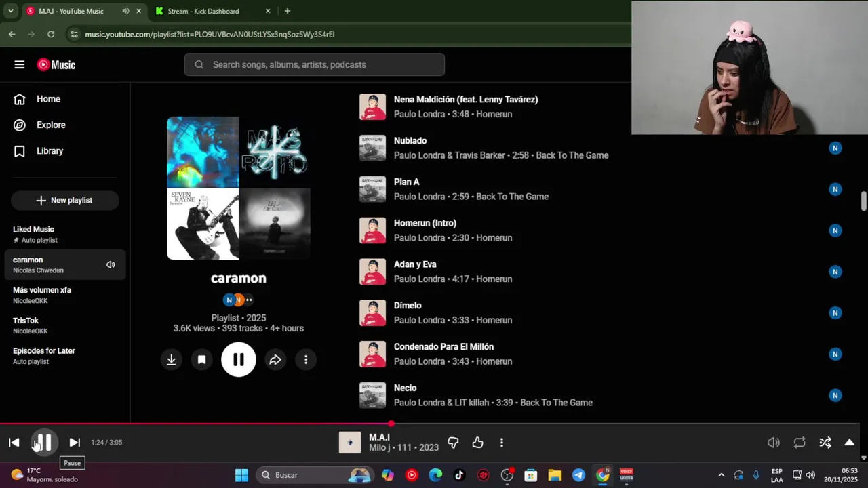Open File Explorer from taskbar
Viewport: 868px width, 488px height.
tap(555, 475)
